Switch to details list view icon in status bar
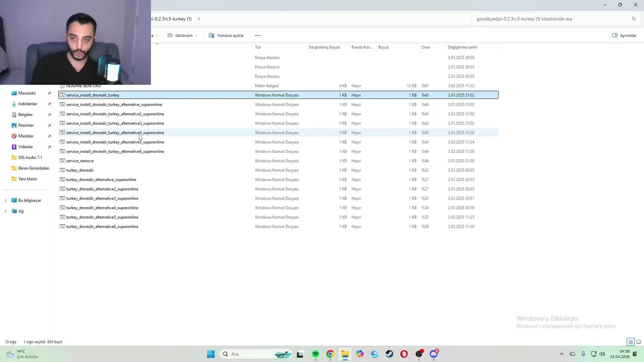 [630, 342]
